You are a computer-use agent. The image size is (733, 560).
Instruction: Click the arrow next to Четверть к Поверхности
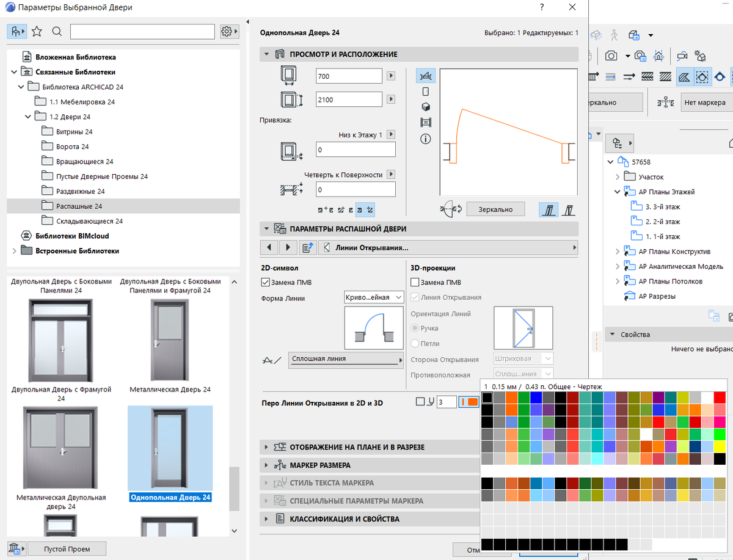[x=391, y=175]
